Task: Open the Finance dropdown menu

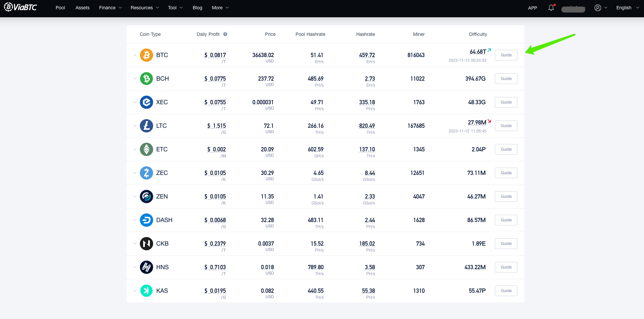Action: [x=110, y=8]
